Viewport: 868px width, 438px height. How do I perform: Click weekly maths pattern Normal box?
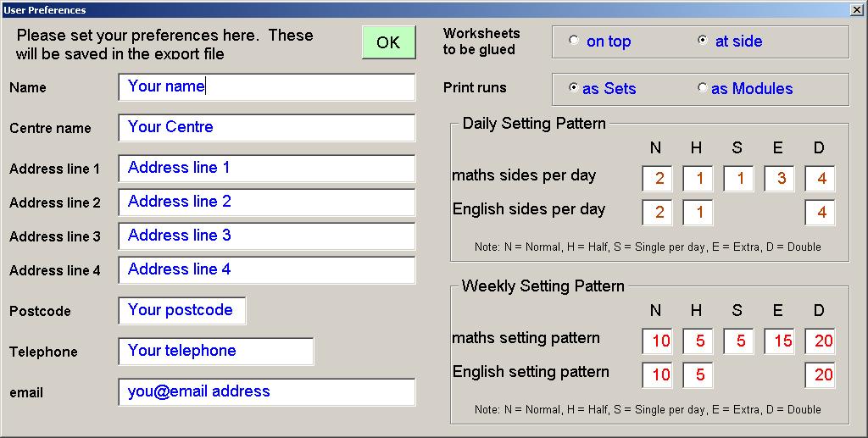(x=657, y=341)
